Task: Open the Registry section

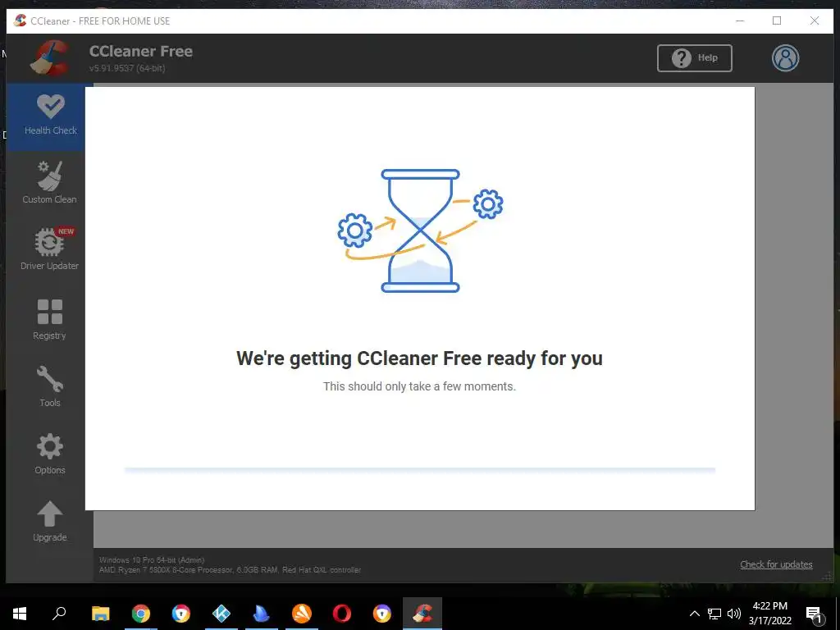Action: (50, 319)
